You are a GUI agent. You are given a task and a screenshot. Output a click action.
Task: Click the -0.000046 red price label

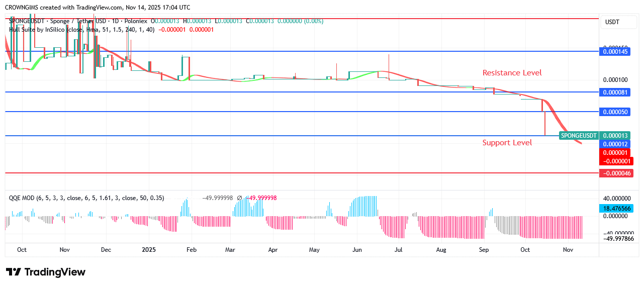tap(616, 173)
